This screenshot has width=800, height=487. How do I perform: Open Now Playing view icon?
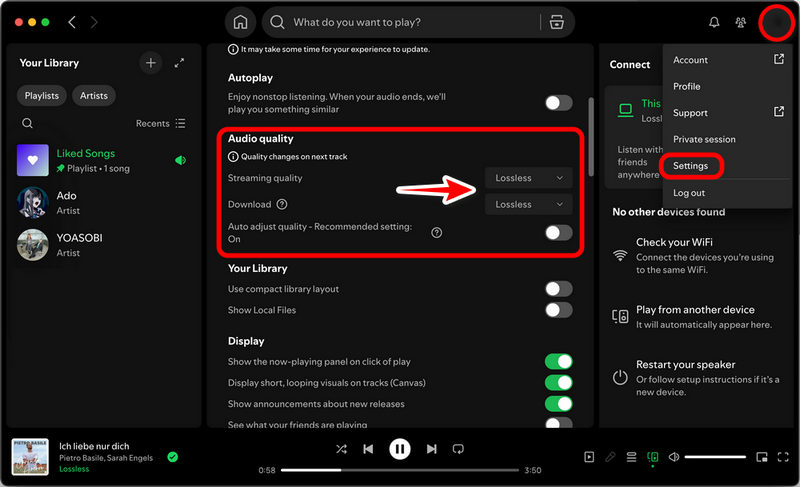(589, 457)
